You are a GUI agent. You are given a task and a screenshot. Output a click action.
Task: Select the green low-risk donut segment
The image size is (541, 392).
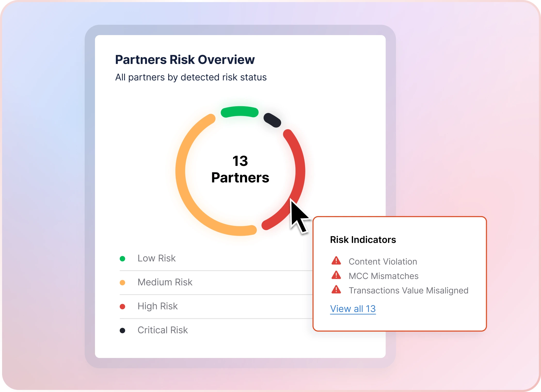click(240, 111)
